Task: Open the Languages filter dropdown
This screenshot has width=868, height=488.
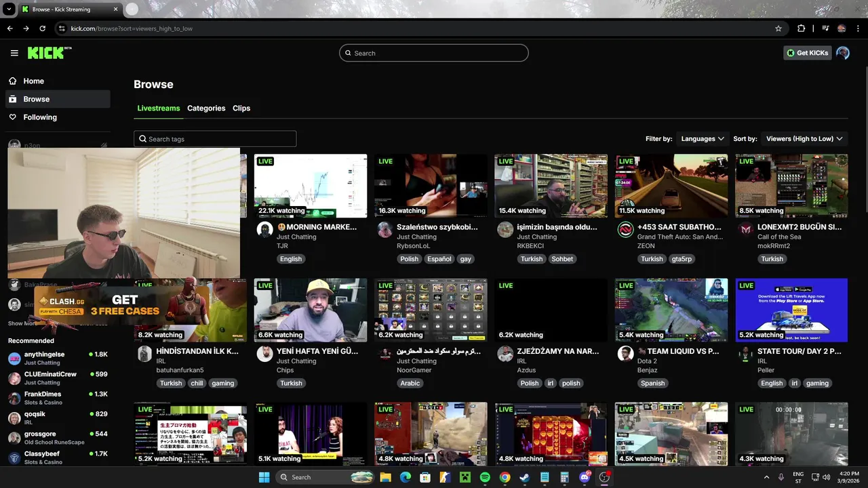Action: 703,138
